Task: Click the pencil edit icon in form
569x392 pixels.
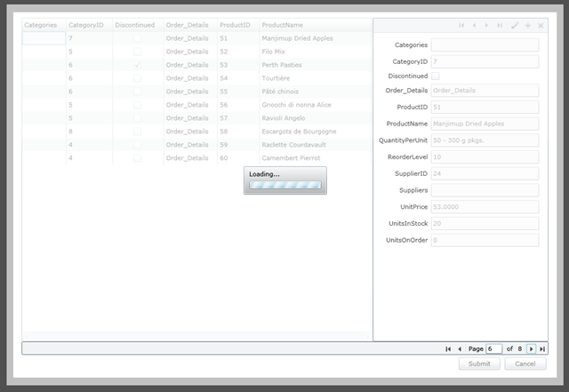Action: click(x=515, y=26)
